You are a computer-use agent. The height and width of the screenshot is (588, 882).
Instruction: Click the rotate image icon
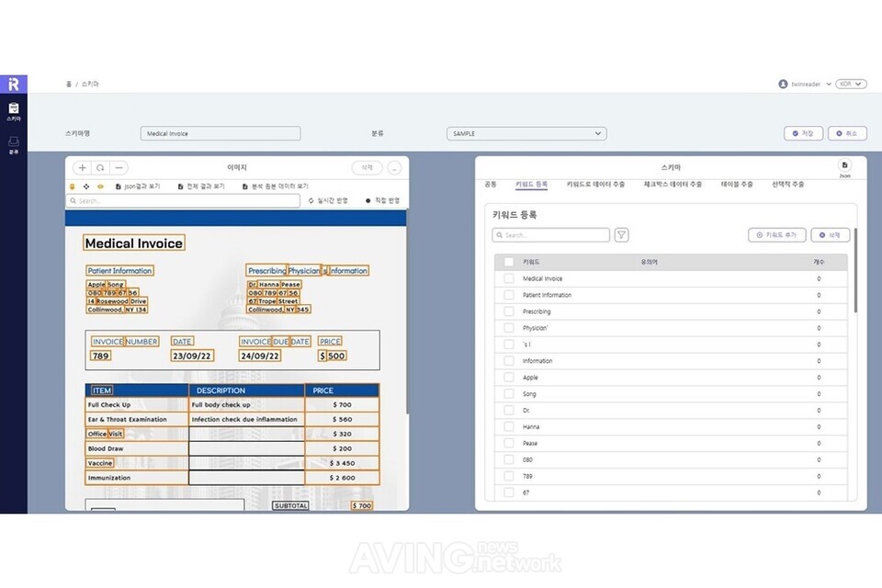[x=100, y=168]
